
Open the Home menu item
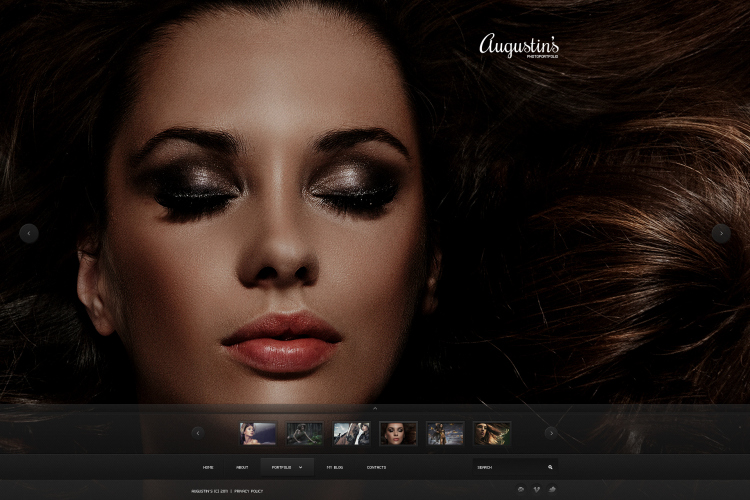[208, 467]
